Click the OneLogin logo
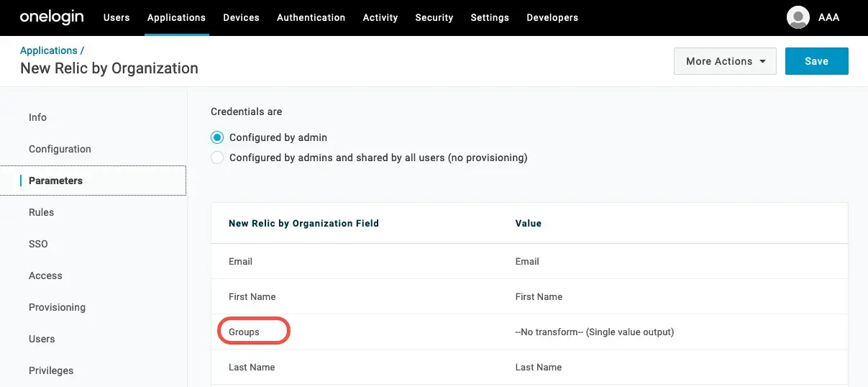The width and height of the screenshot is (868, 387). (x=52, y=17)
